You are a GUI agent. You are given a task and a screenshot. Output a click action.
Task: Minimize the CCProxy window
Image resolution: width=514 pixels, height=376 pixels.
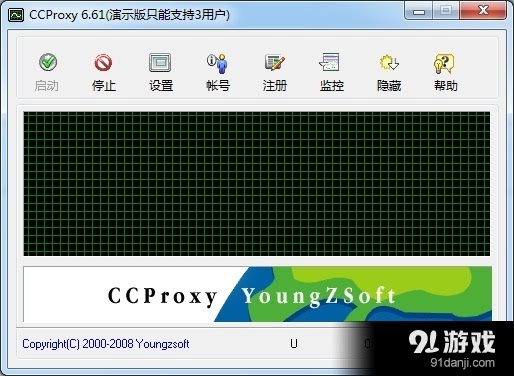[419, 11]
